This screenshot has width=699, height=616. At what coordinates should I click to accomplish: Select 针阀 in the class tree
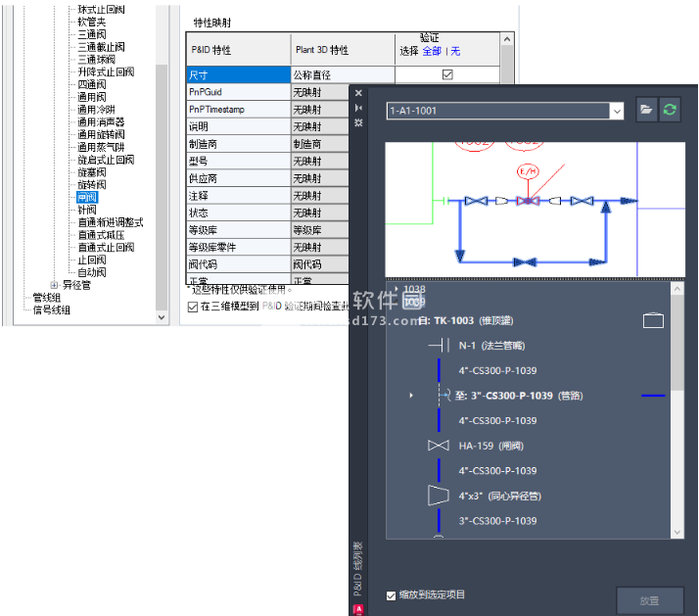click(x=87, y=210)
